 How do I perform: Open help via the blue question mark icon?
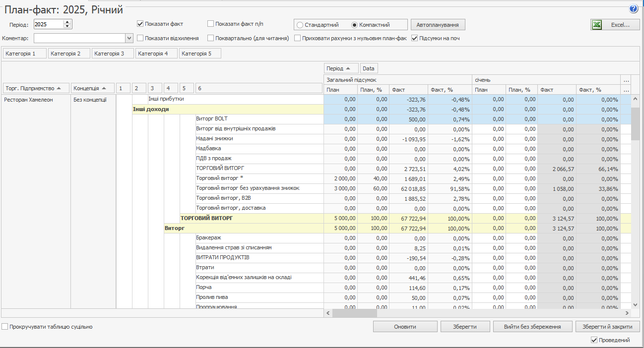pos(634,9)
